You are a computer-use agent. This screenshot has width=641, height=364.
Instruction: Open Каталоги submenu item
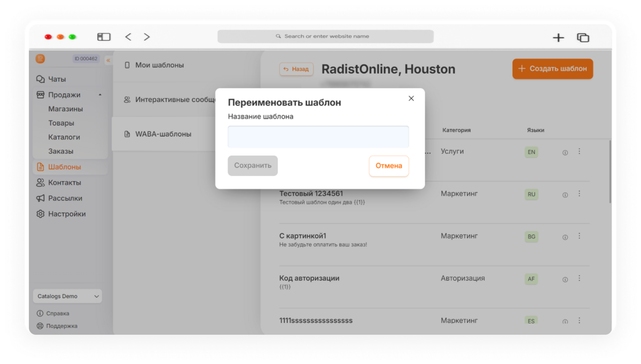[64, 137]
